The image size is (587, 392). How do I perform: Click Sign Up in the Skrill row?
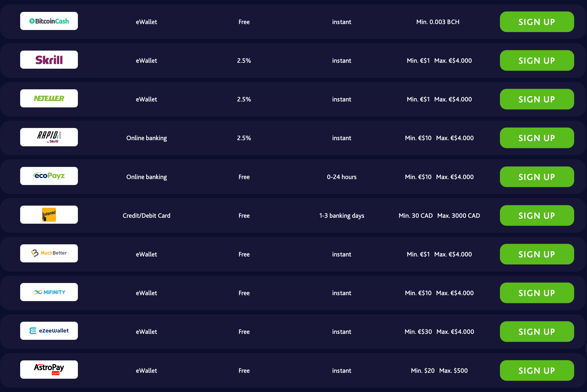537,60
